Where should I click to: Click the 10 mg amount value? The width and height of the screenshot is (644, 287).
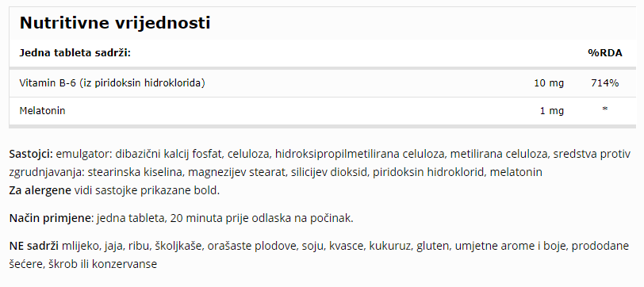(549, 83)
